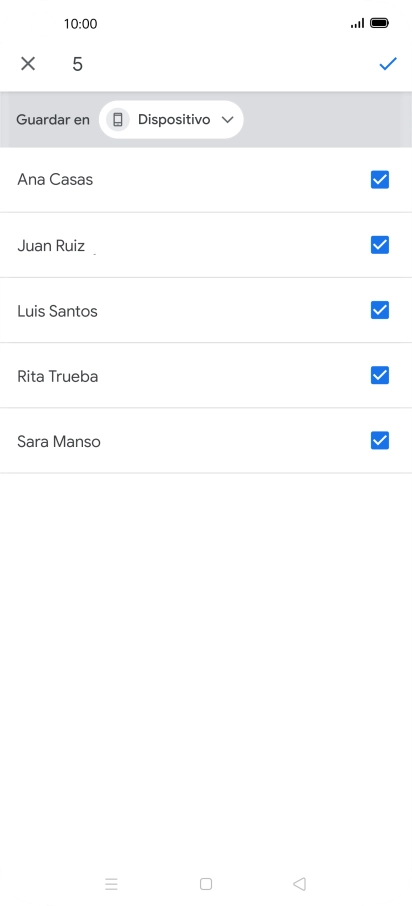Open the Android recent apps menu icon
Screen dimensions: 412x906
coord(112,883)
